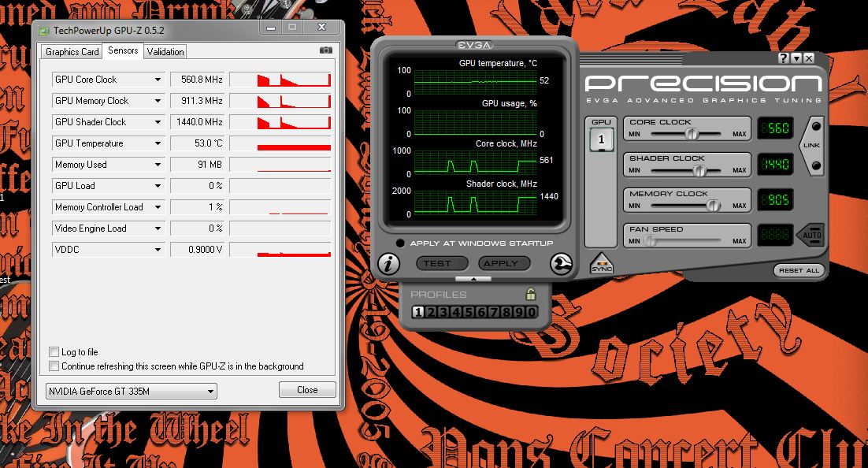The height and width of the screenshot is (468, 868).
Task: Click the Memory Clock slider handle
Action: 714,206
